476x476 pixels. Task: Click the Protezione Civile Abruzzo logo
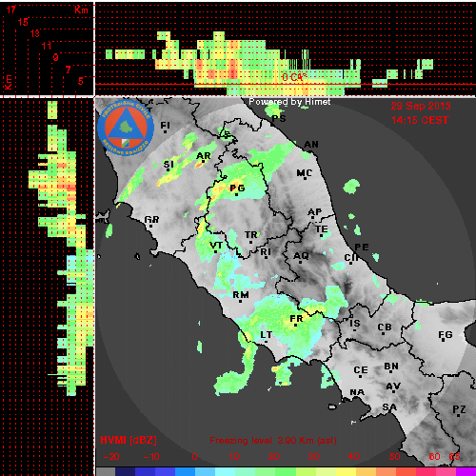[x=126, y=129]
